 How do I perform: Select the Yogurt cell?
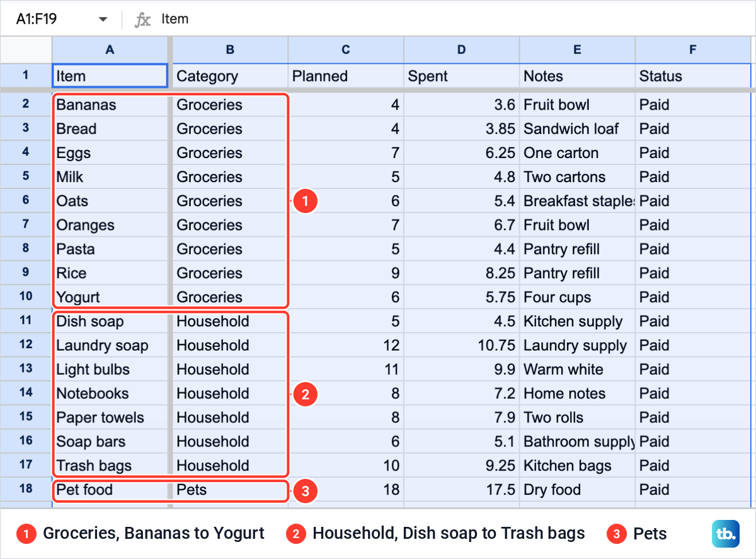point(110,297)
